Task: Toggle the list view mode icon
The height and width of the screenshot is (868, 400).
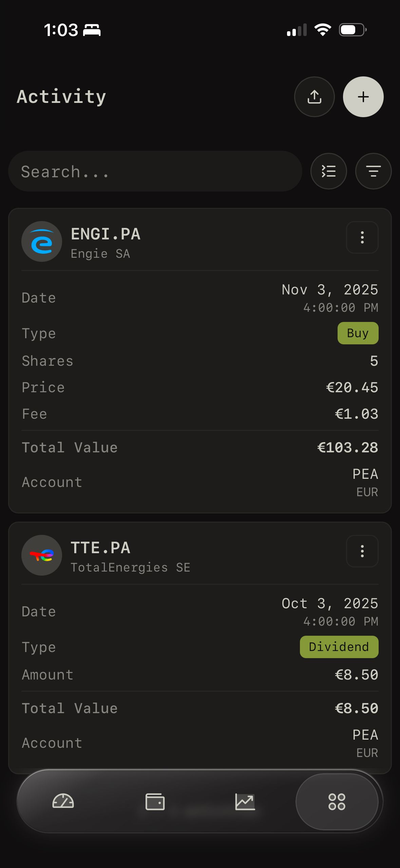Action: tap(328, 171)
